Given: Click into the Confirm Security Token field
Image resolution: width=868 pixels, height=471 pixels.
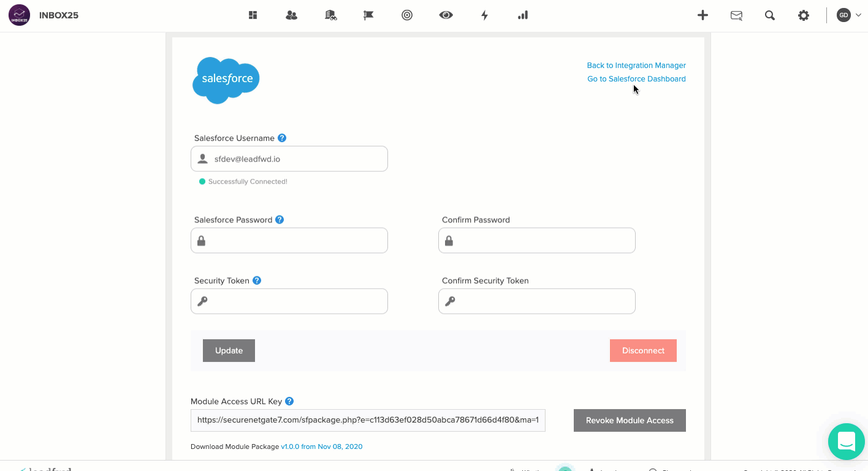Looking at the screenshot, I should [x=537, y=301].
